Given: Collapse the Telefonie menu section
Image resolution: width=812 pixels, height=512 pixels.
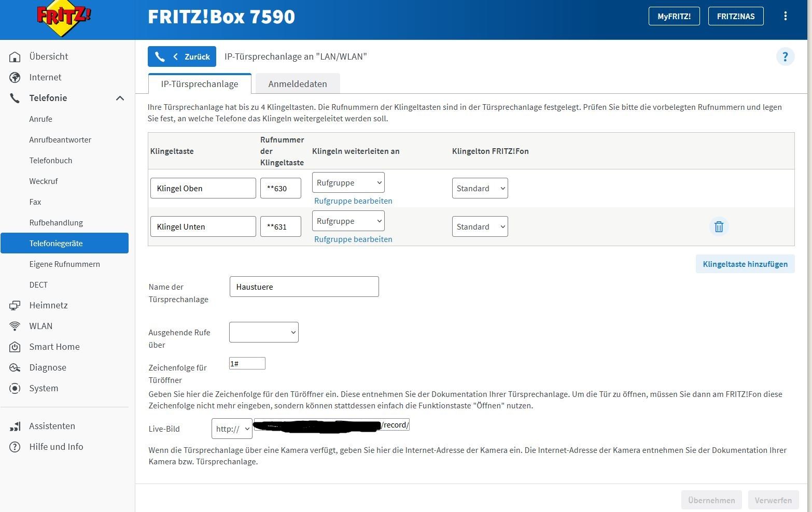Looking at the screenshot, I should pos(120,98).
